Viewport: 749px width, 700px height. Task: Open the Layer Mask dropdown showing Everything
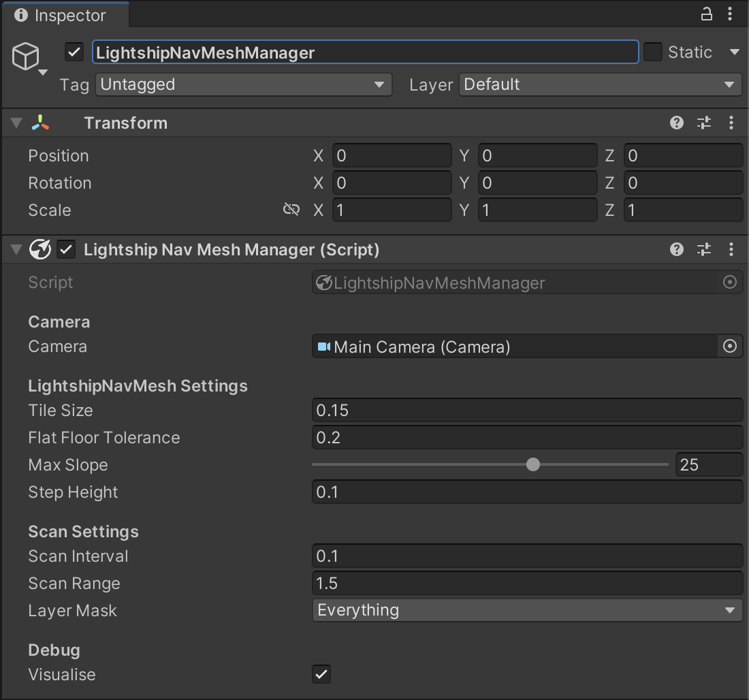pyautogui.click(x=527, y=610)
